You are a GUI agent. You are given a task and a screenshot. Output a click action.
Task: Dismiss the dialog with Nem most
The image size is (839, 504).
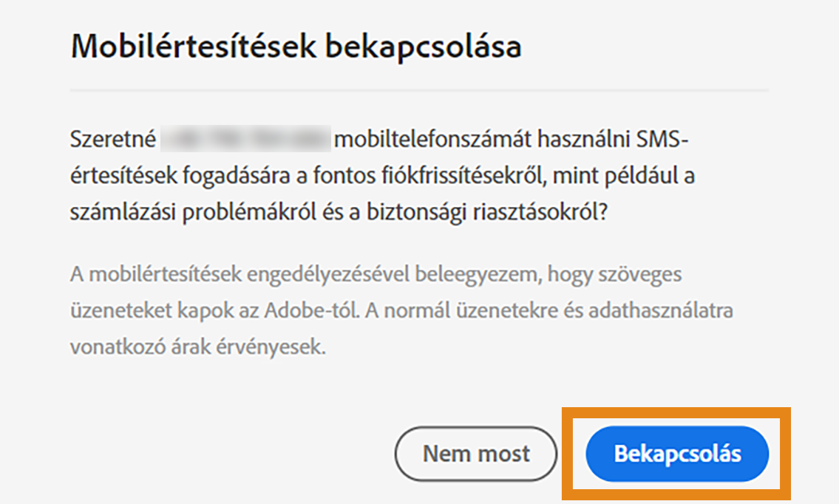[476, 454]
